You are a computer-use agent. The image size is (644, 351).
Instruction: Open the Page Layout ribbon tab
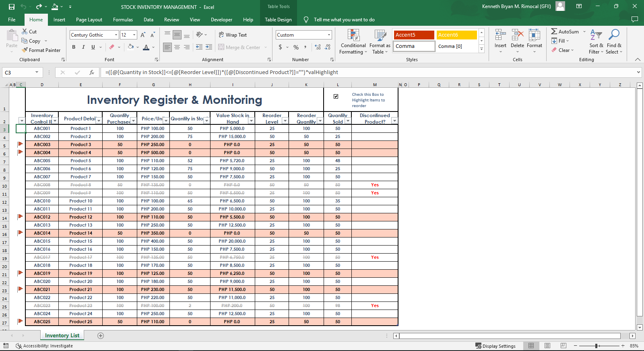point(89,20)
